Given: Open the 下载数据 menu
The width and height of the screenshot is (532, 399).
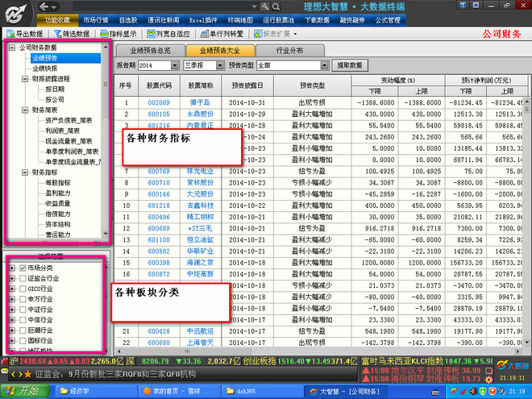Looking at the screenshot, I should coord(317,20).
